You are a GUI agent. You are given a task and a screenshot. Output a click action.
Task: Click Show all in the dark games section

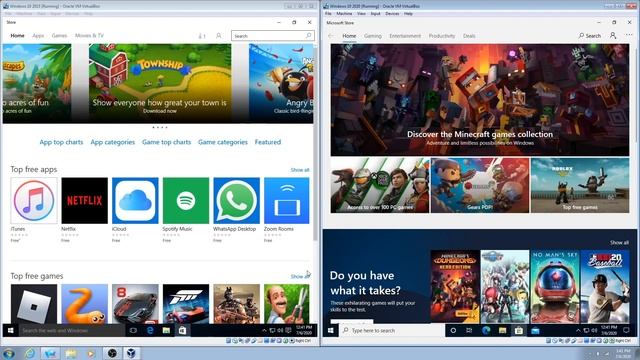[619, 242]
